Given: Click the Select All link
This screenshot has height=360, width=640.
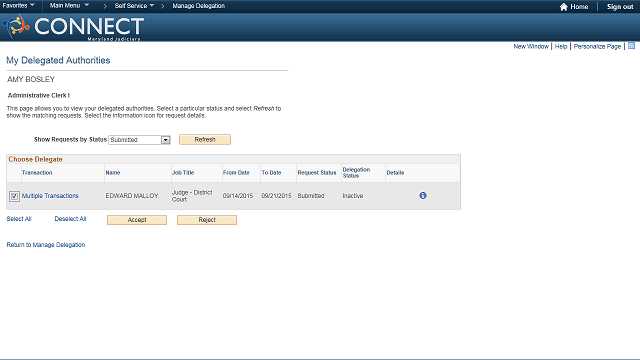Looking at the screenshot, I should pyautogui.click(x=19, y=219).
